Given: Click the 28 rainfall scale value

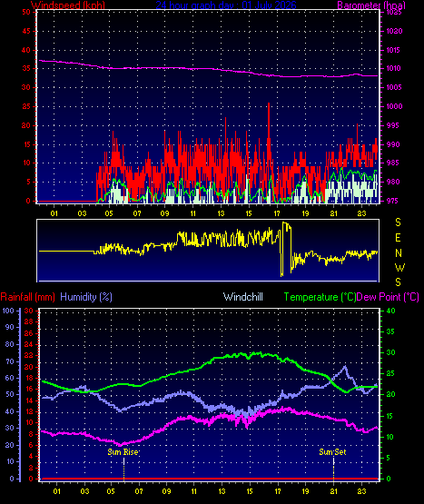Looking at the screenshot, I should point(29,321).
